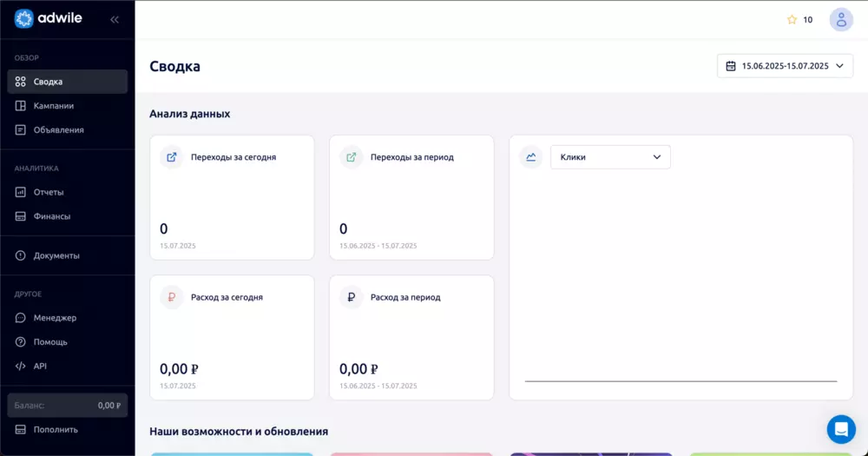The height and width of the screenshot is (456, 868).
Task: Click the adwile gear logo icon
Action: point(23,18)
